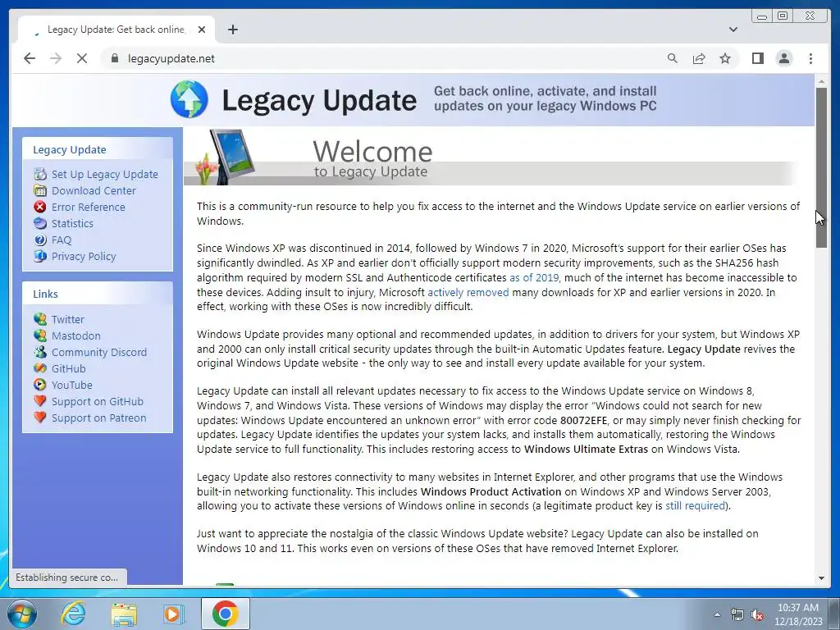Image resolution: width=840 pixels, height=630 pixels.
Task: Open Windows Media Player from taskbar
Action: [173, 614]
